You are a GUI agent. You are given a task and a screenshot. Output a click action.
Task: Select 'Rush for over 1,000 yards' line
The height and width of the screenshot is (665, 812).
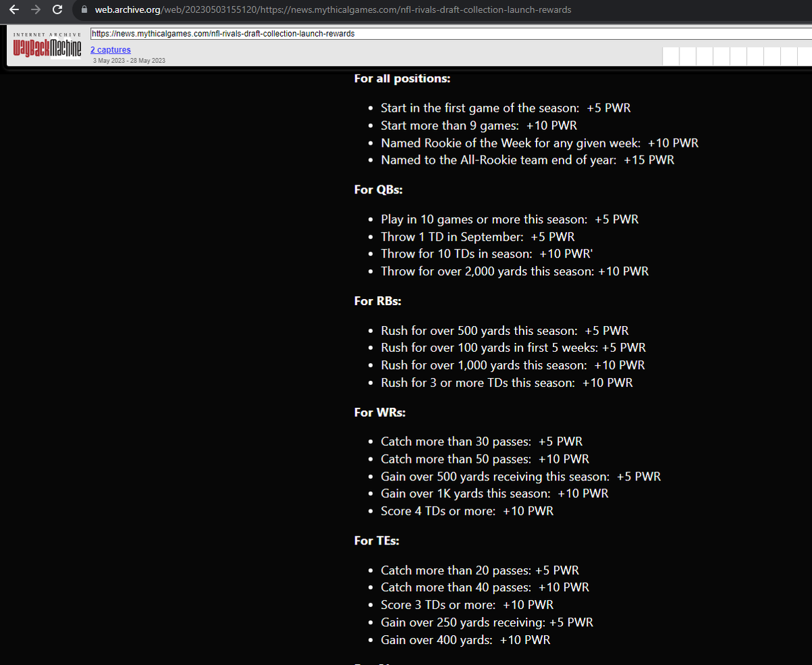point(513,365)
